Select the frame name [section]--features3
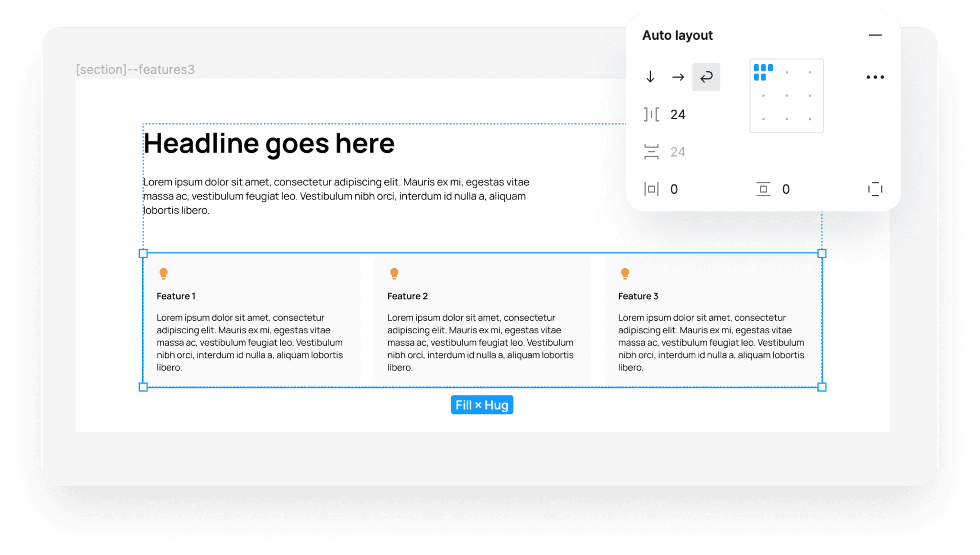The image size is (980, 555). tap(135, 69)
